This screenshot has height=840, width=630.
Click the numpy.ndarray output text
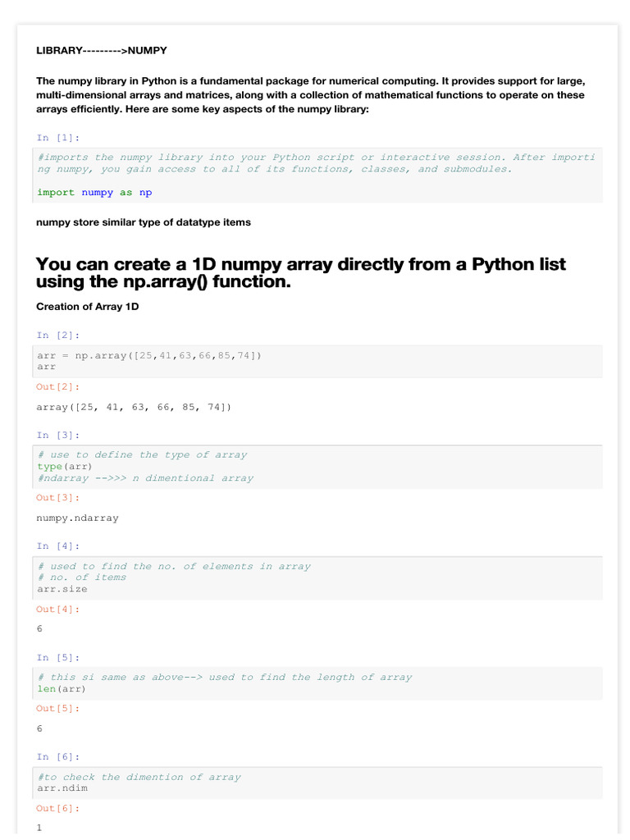(x=78, y=518)
